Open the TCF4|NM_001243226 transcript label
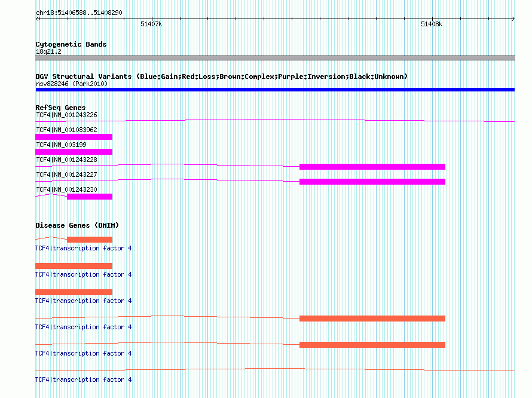This screenshot has width=532, height=398. 66,115
